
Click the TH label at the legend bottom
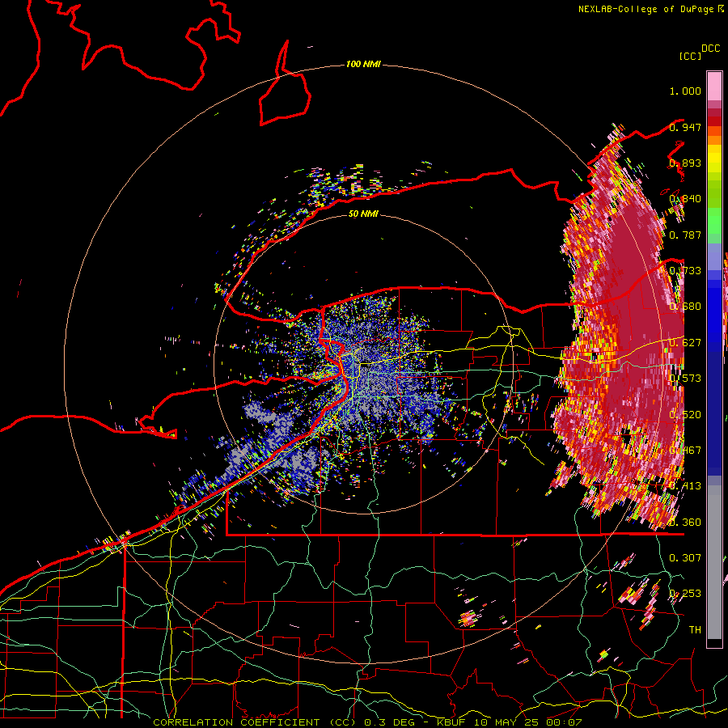pyautogui.click(x=695, y=629)
